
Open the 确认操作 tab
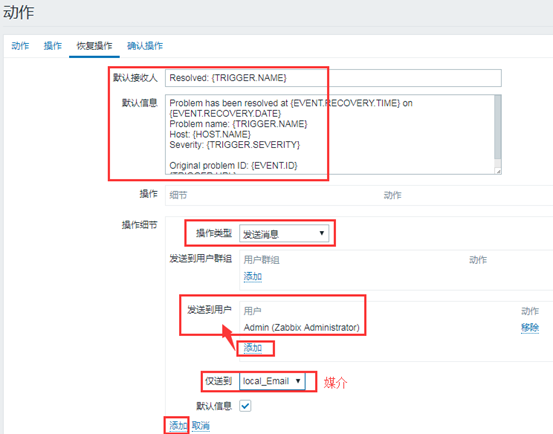[145, 46]
